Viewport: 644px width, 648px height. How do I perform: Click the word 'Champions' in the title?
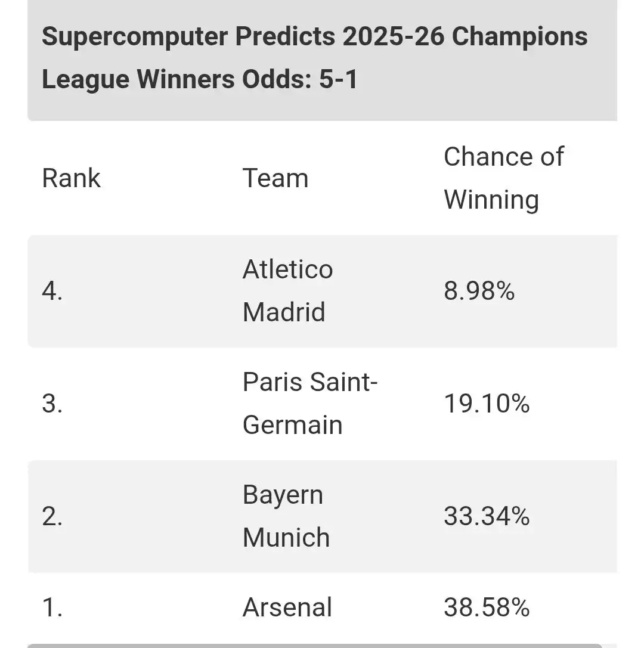pyautogui.click(x=520, y=37)
